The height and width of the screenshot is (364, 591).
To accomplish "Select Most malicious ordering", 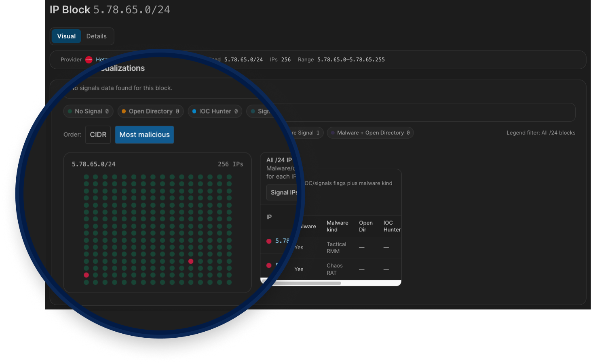I will 144,135.
